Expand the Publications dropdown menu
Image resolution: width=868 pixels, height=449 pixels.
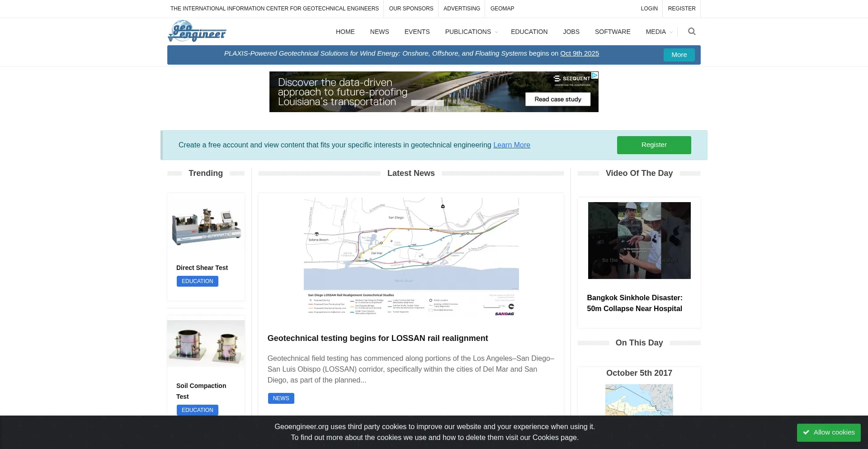[x=471, y=32]
